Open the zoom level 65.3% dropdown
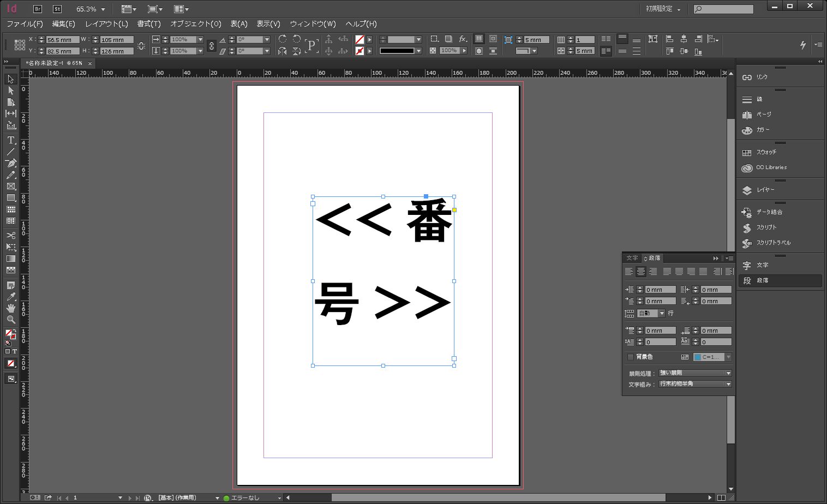Viewport: 827px width, 504px height. click(103, 9)
